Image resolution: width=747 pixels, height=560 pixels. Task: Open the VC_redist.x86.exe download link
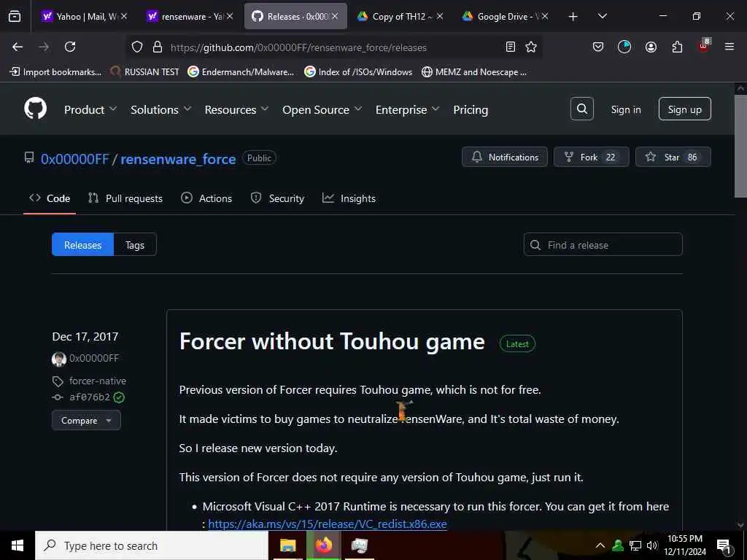pyautogui.click(x=328, y=524)
